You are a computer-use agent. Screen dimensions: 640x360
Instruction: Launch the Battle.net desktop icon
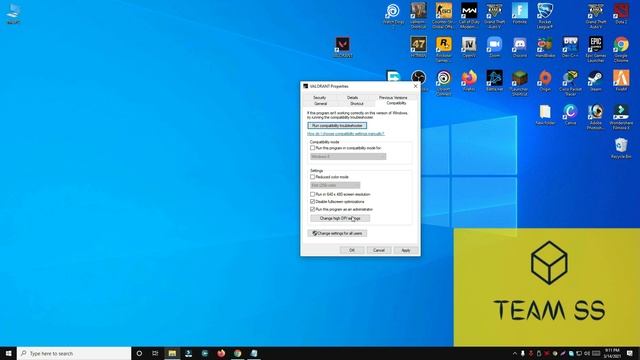pyautogui.click(x=494, y=80)
